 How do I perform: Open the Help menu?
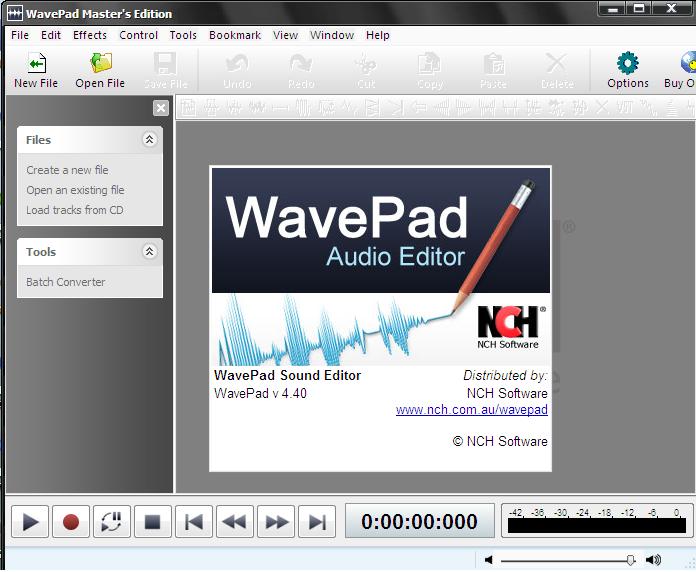point(378,35)
